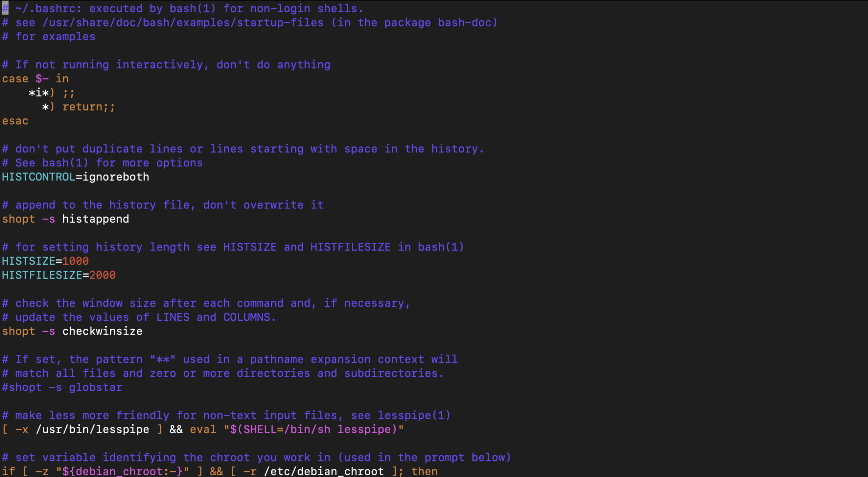The height and width of the screenshot is (477, 868).
Task: Click the *i*) pattern line
Action: [42, 93]
